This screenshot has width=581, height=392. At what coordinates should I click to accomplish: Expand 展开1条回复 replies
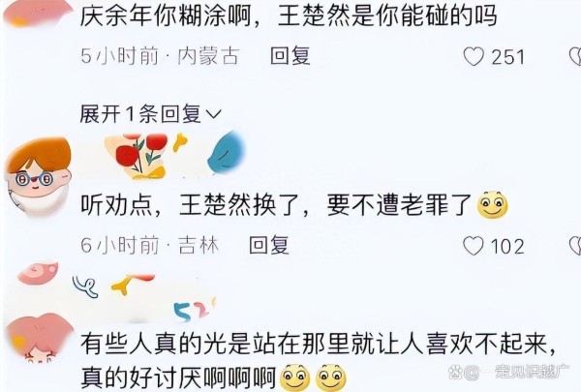tap(150, 113)
